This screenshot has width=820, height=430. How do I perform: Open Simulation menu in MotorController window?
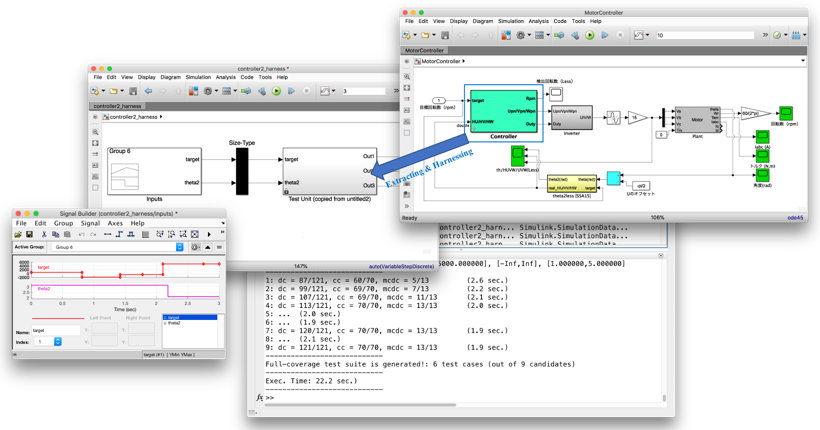click(x=510, y=21)
